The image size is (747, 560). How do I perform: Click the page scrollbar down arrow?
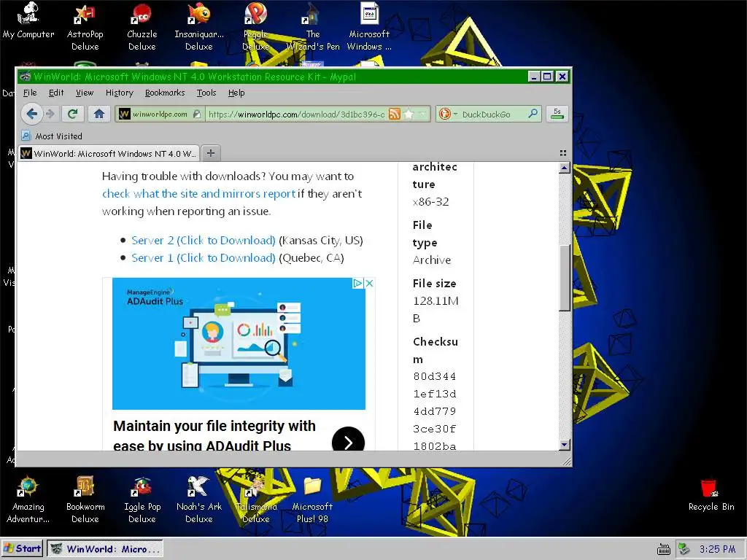(x=565, y=445)
